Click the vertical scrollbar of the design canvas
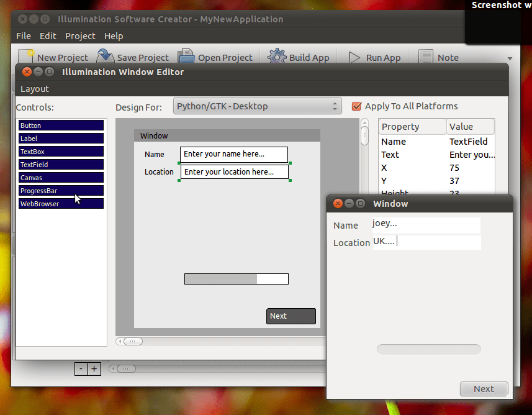Viewport: 532px width, 415px height. point(365,136)
